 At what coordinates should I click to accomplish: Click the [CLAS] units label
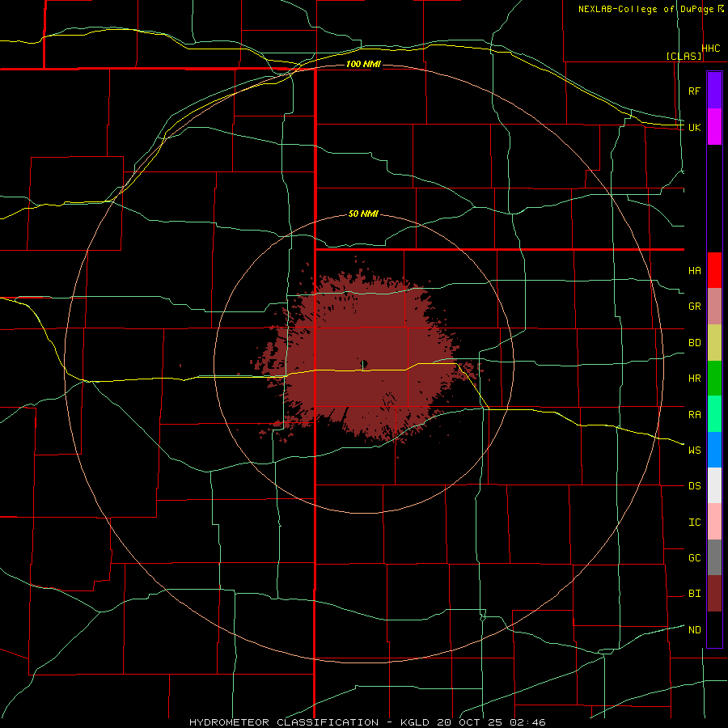[684, 56]
